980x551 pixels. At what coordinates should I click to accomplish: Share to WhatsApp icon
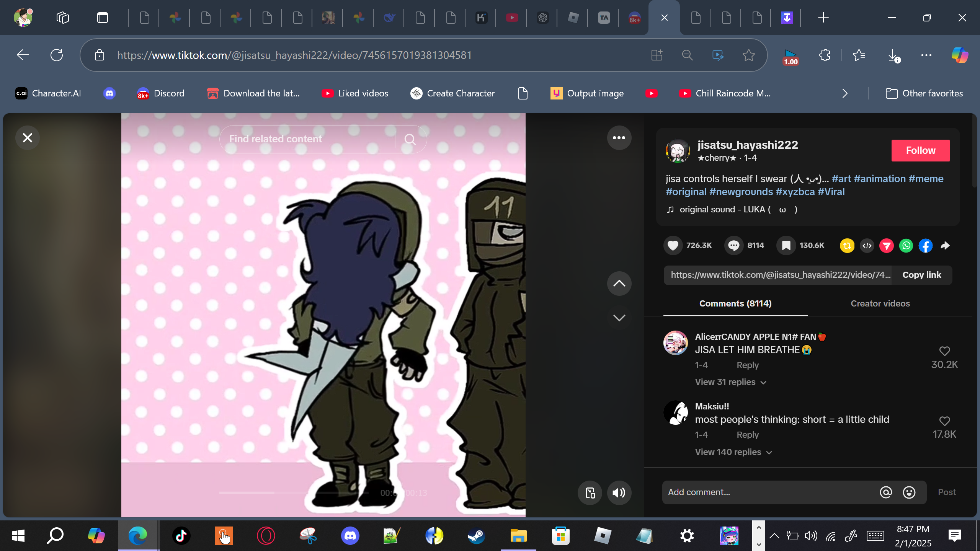coord(906,245)
